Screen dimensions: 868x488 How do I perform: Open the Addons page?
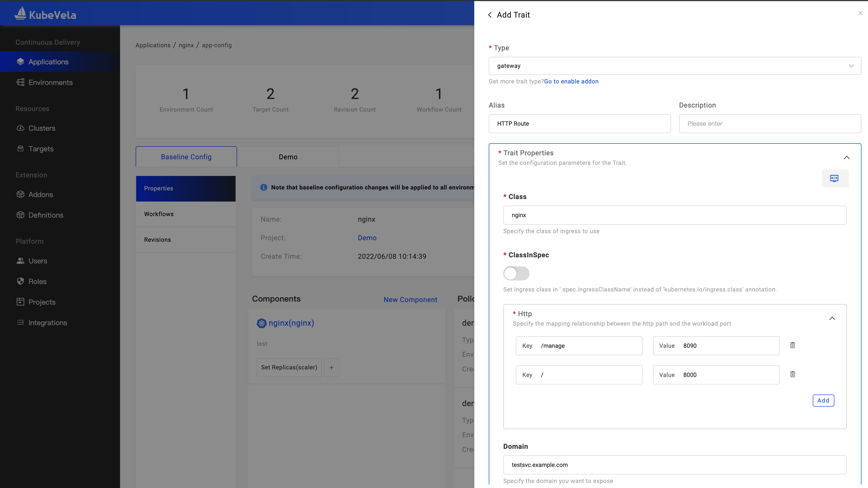(x=40, y=194)
